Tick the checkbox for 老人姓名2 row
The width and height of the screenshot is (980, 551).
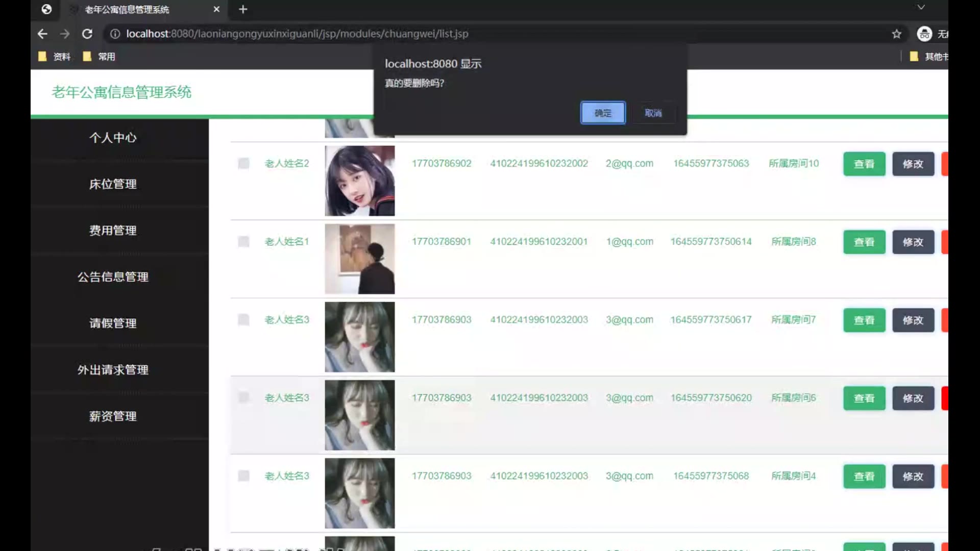tap(243, 163)
